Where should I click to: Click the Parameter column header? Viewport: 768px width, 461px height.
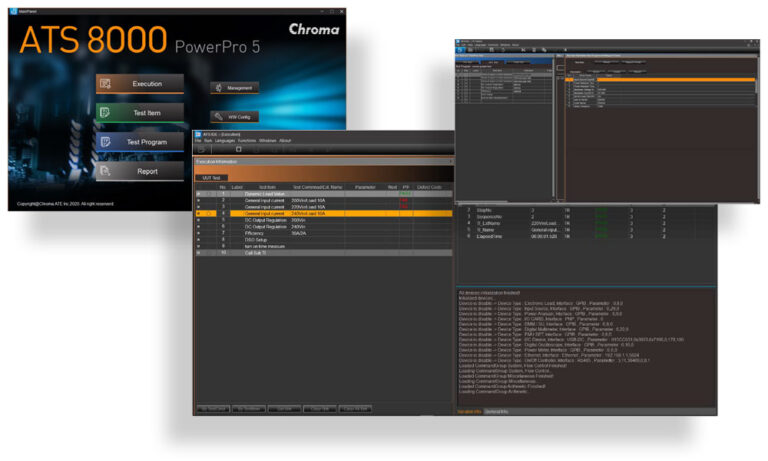(365, 187)
